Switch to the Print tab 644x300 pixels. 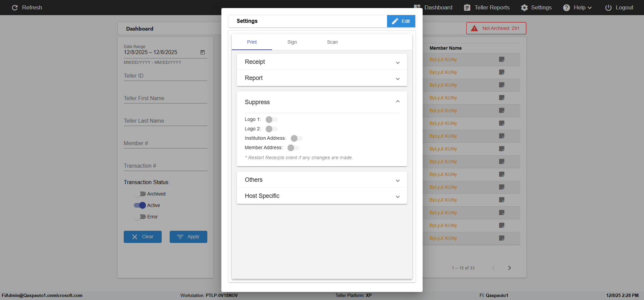pos(252,42)
